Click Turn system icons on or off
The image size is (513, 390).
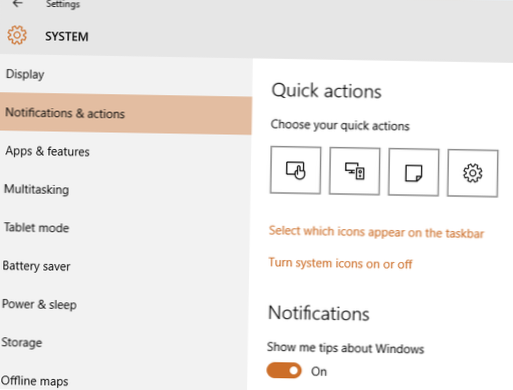tap(340, 263)
